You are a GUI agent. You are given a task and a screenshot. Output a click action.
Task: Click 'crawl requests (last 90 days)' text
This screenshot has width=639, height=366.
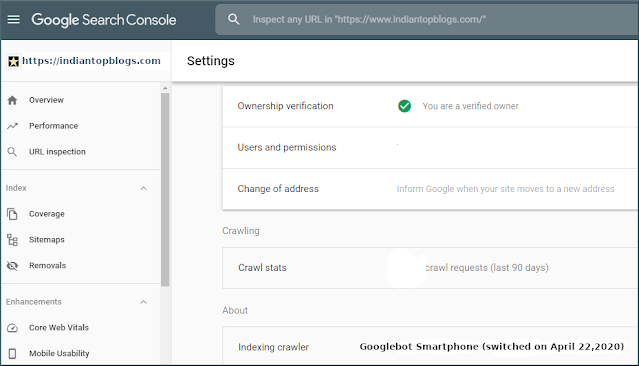tap(487, 268)
